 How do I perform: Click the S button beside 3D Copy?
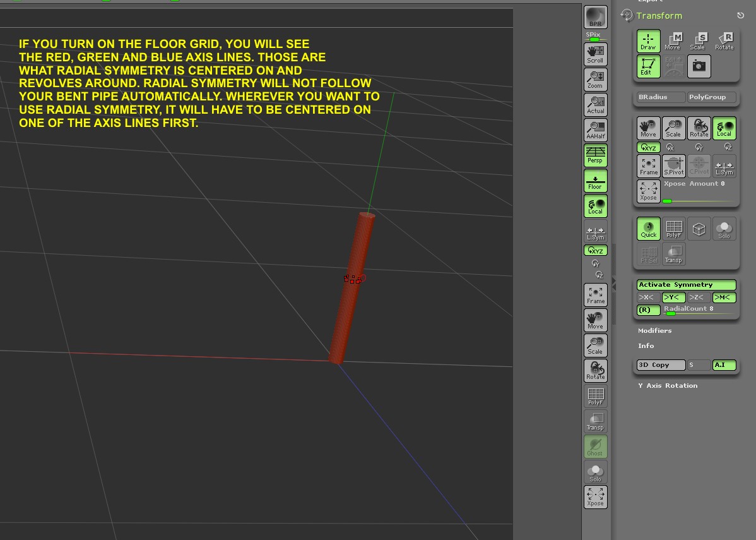pyautogui.click(x=699, y=365)
